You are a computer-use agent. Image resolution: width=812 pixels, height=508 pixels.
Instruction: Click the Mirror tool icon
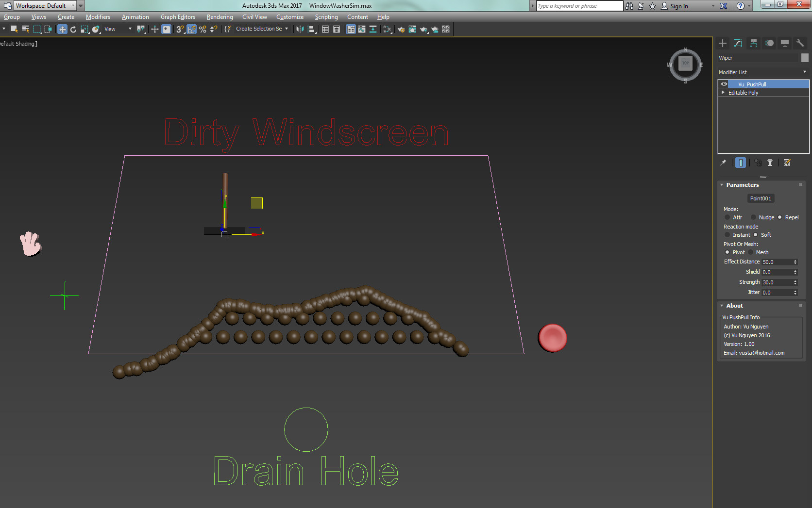[300, 30]
